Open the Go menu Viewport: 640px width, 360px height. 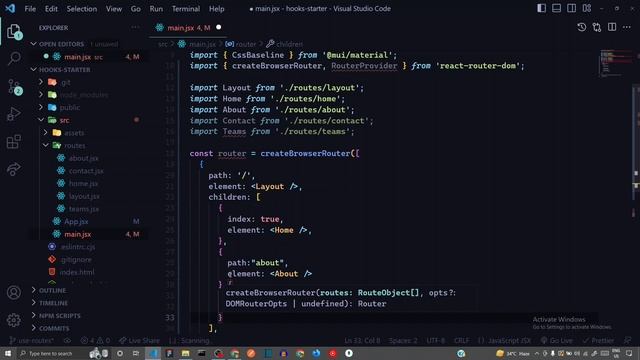click(x=136, y=9)
